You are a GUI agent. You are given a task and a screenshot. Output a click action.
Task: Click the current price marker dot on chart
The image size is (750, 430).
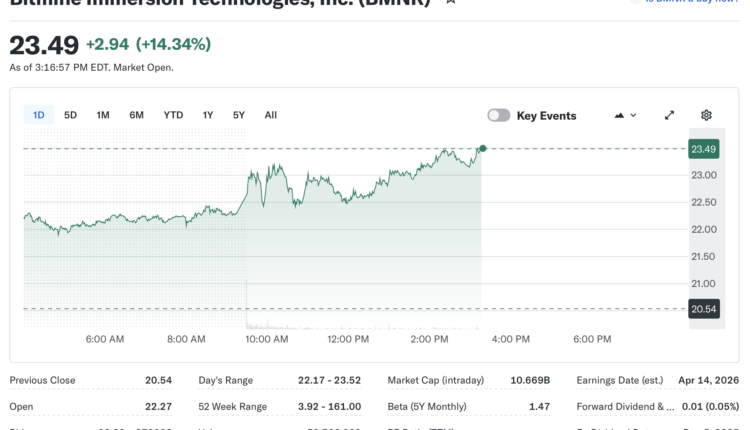(x=482, y=148)
